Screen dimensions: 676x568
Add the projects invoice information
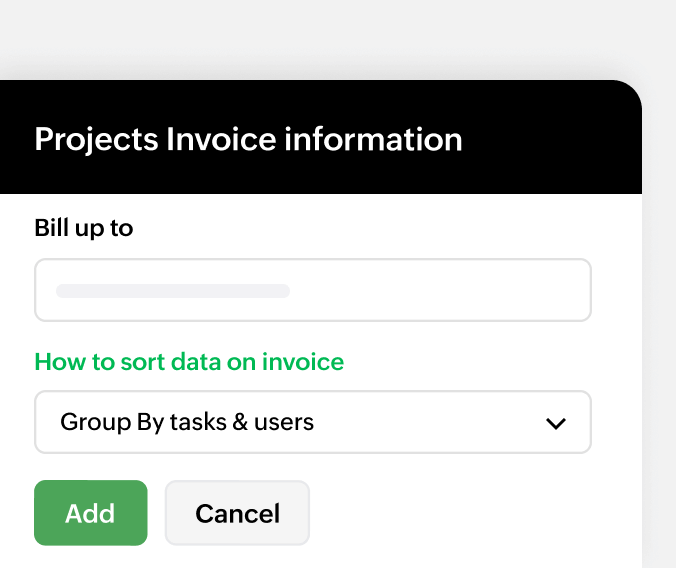[90, 513]
